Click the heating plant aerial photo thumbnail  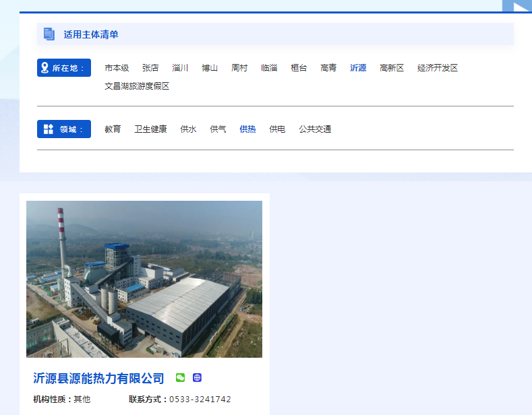point(144,279)
